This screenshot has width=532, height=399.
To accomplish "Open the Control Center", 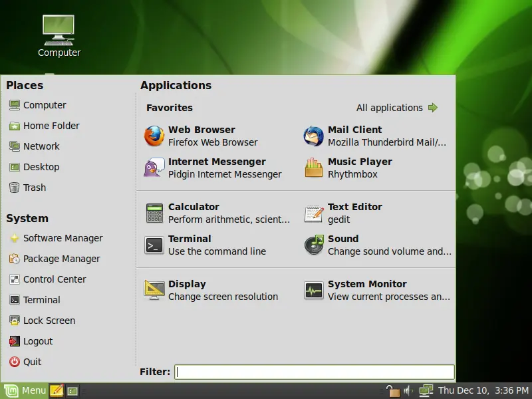I will [55, 279].
